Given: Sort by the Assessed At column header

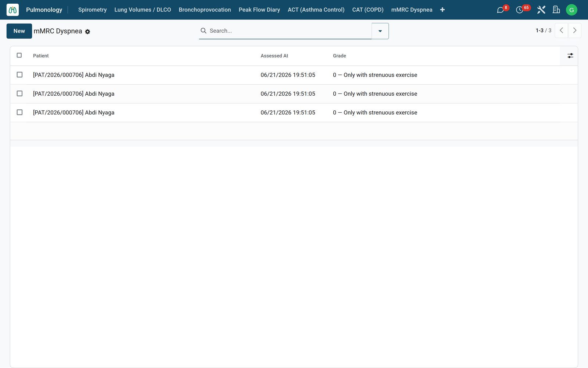Looking at the screenshot, I should click(274, 56).
